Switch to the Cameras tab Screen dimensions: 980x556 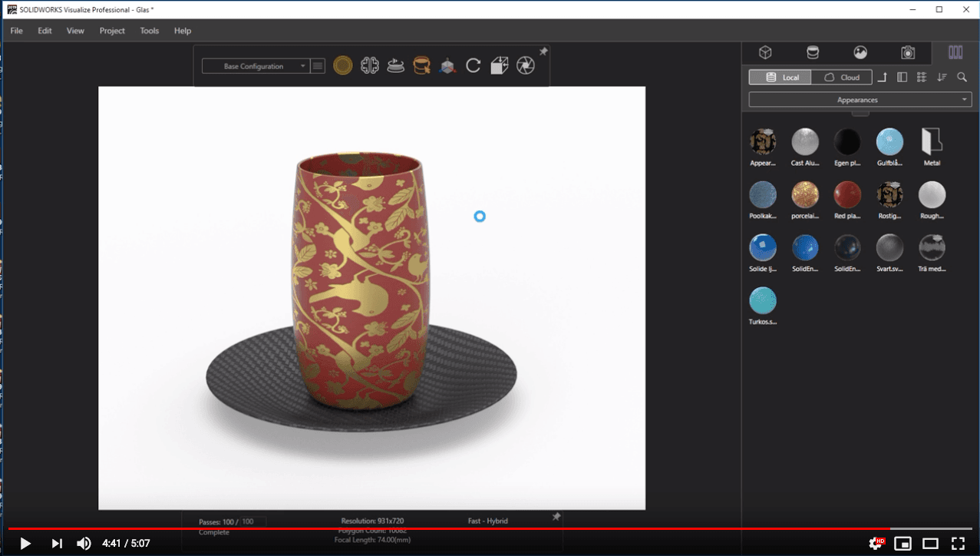point(908,52)
